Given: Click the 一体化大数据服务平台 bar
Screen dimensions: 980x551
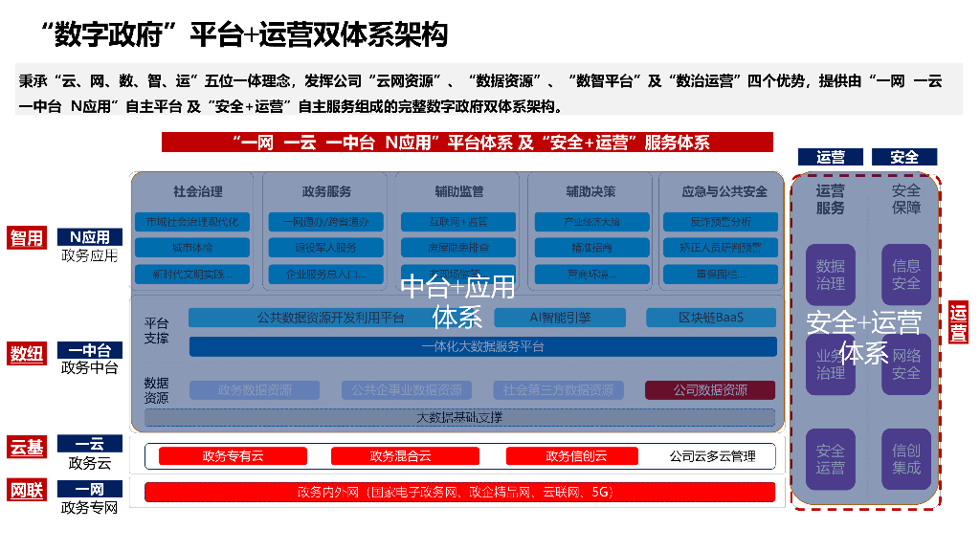Looking at the screenshot, I should 482,346.
